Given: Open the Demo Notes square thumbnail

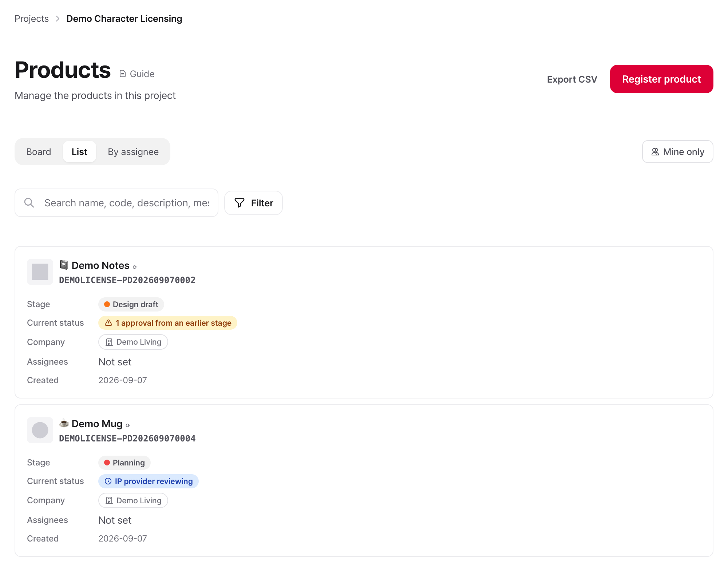Looking at the screenshot, I should tap(40, 272).
